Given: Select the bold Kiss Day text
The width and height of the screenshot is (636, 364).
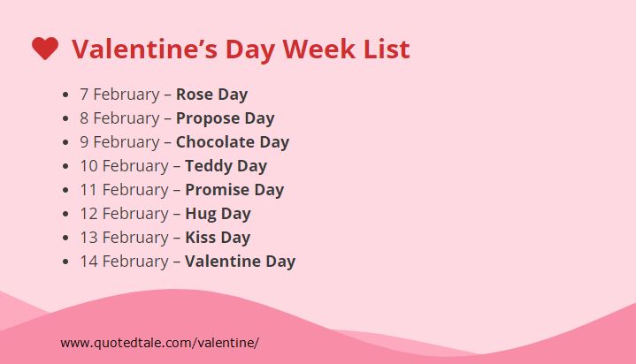Looking at the screenshot, I should 218,238.
